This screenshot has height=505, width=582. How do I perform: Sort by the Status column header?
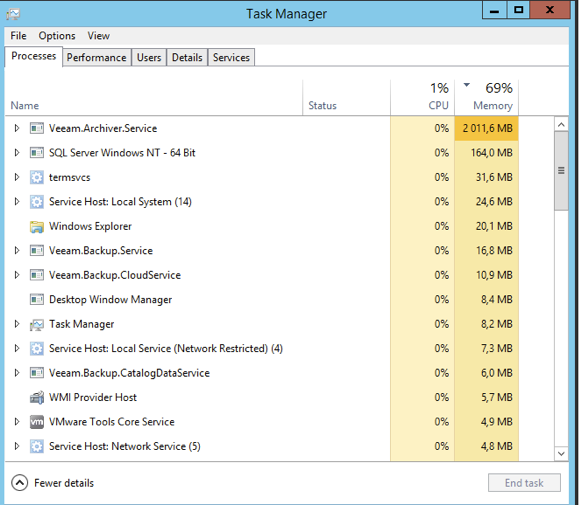(x=346, y=98)
